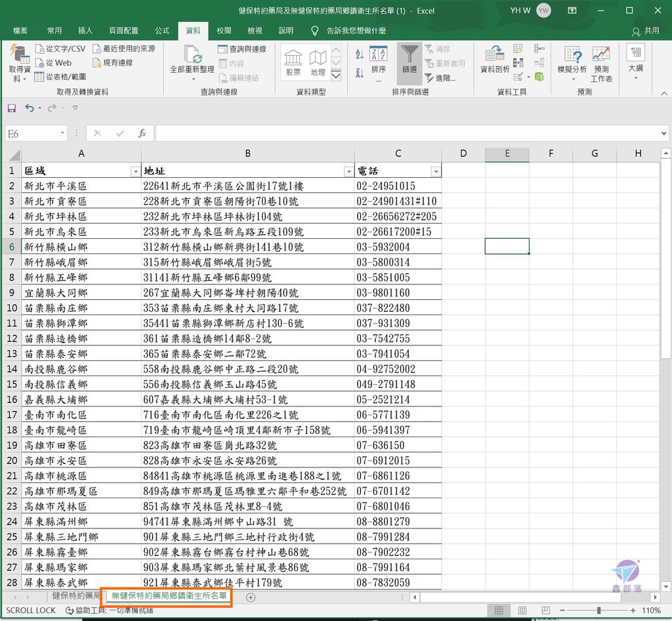Click the zoom slider handle
The image size is (672, 621).
[x=598, y=610]
